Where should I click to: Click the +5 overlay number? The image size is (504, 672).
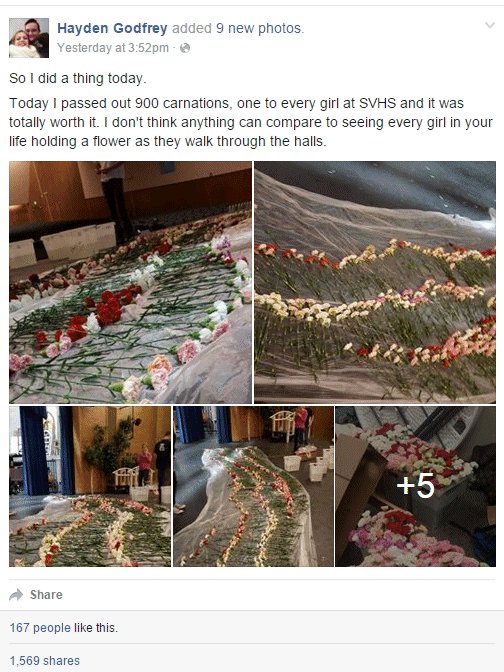[416, 486]
